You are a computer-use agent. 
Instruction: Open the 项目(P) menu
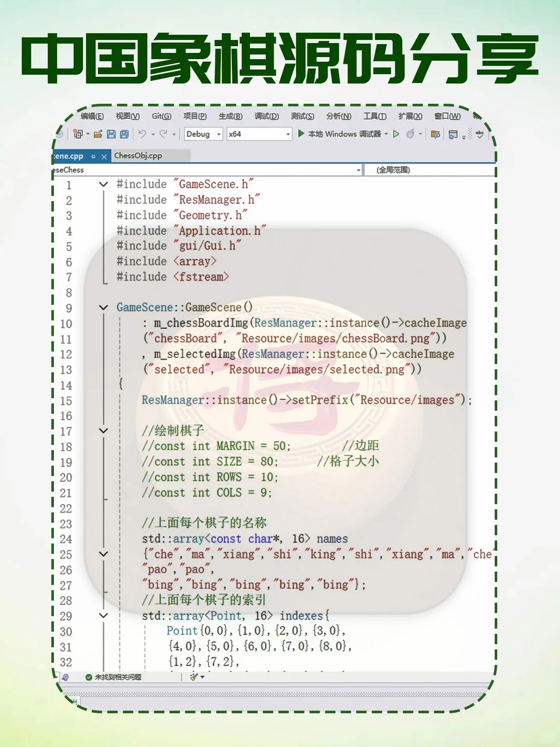click(x=195, y=116)
